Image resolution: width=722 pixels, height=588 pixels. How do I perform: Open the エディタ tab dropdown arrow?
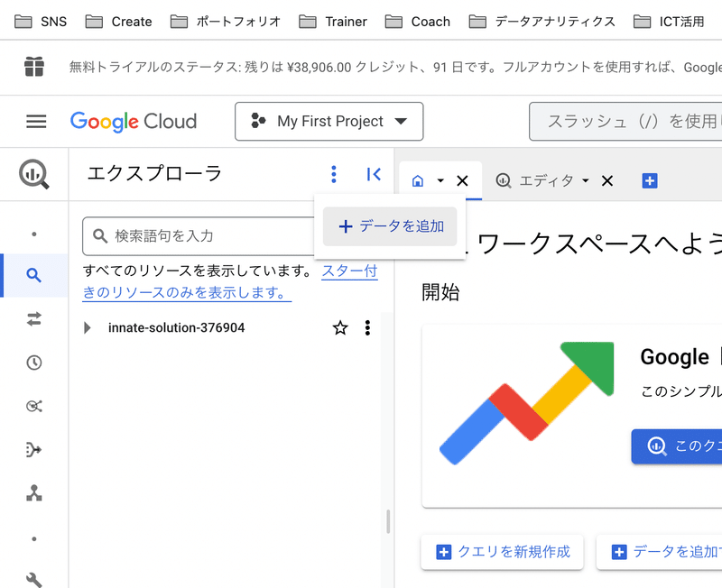585,181
